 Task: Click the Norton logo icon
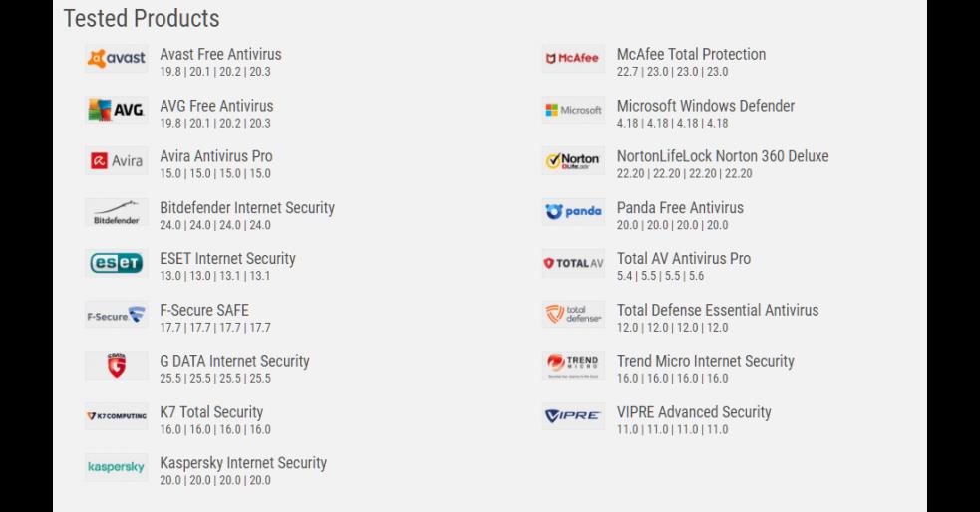pos(573,161)
